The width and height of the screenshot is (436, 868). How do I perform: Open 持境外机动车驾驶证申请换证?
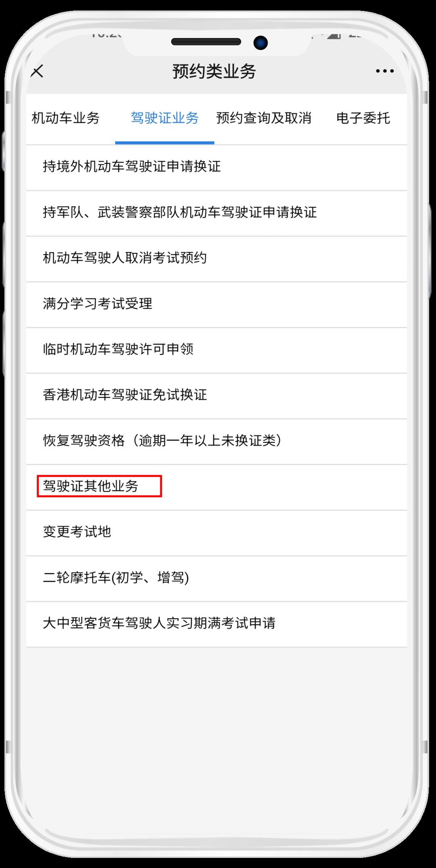coord(216,167)
